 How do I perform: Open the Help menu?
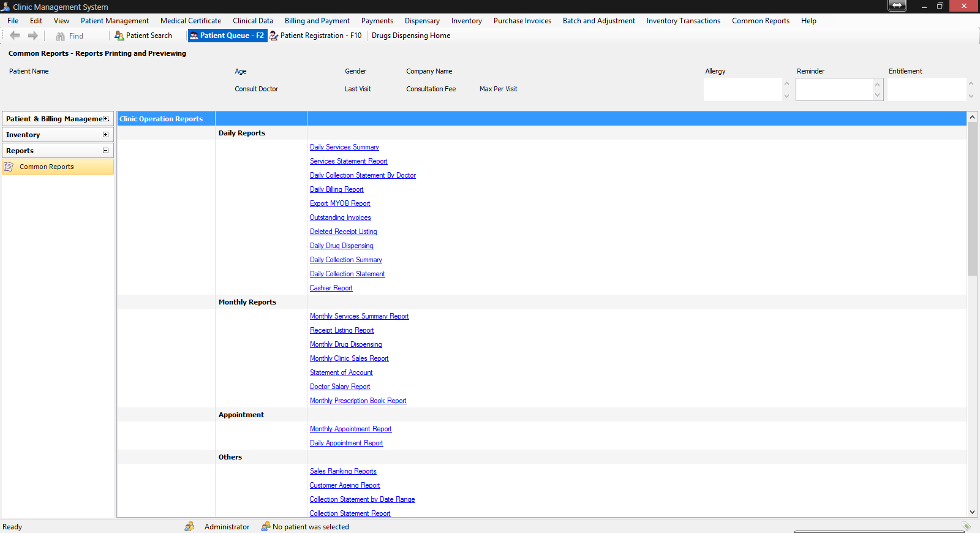click(809, 21)
